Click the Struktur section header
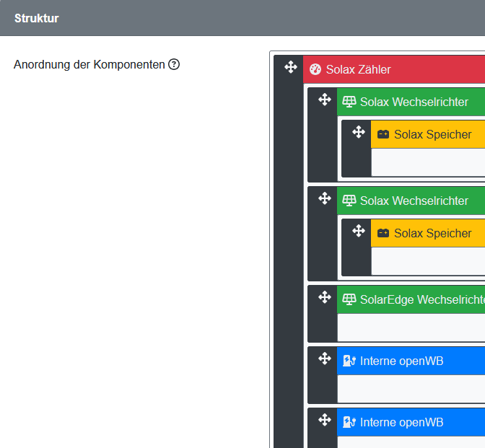Screen dimensions: 485x448 tap(242, 18)
